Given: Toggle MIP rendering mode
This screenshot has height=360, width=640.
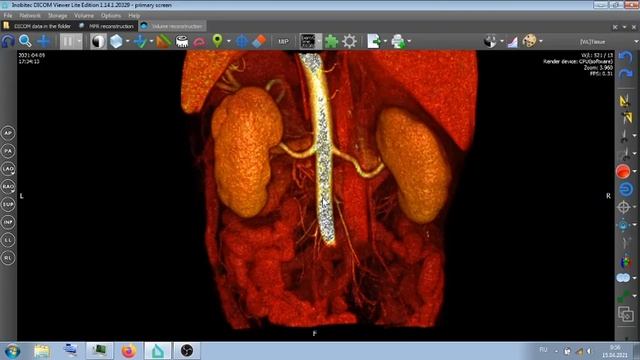Looking at the screenshot, I should [283, 41].
